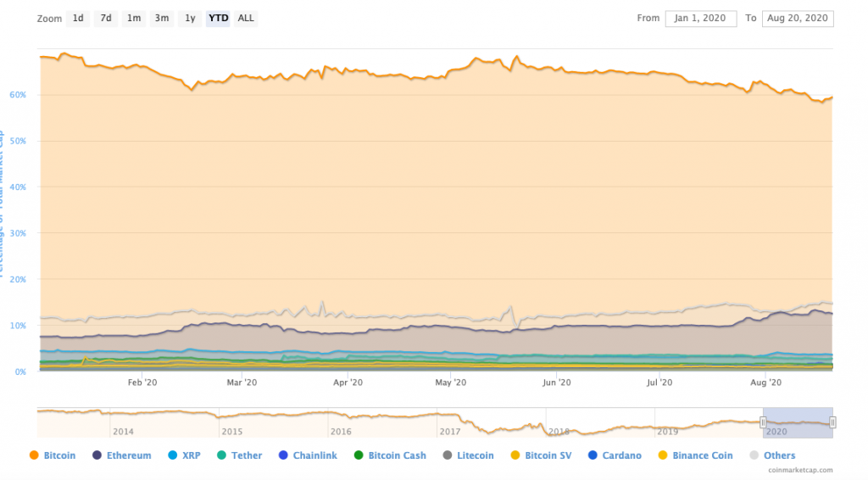Screen dimensions: 868x480
Task: Click the 0% y-axis label
Action: point(20,372)
